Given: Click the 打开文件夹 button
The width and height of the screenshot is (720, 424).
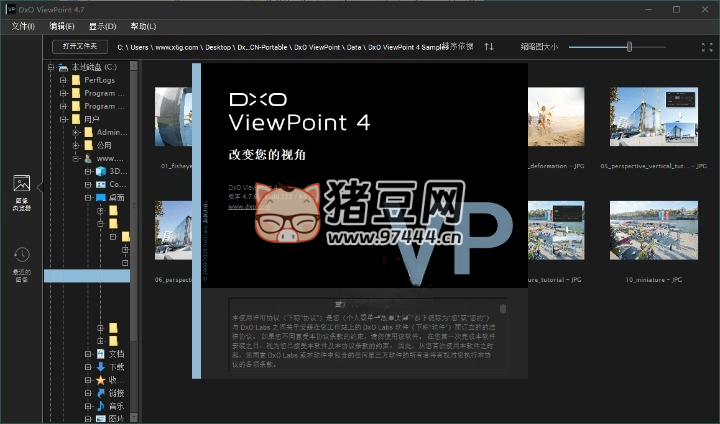Looking at the screenshot, I should (80, 46).
